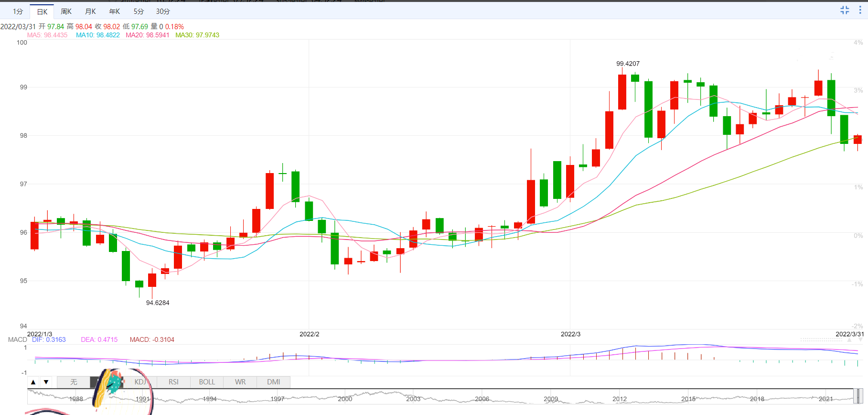Click the MA30: 97.9743 legend value
This screenshot has width=868, height=415.
(x=197, y=35)
